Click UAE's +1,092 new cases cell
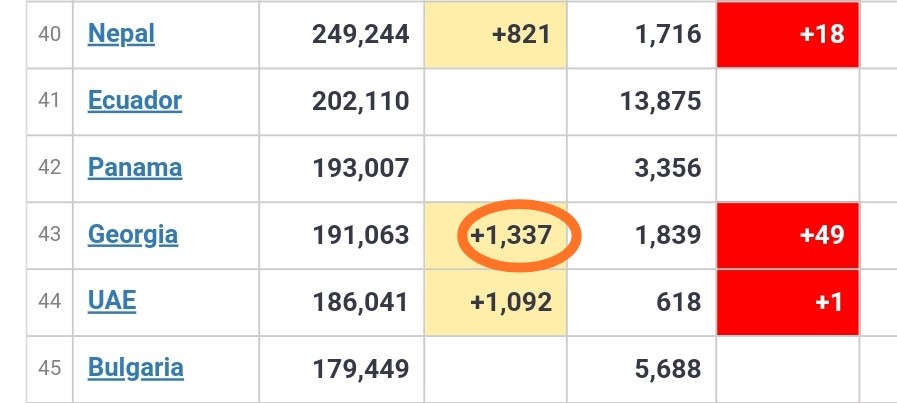This screenshot has width=897, height=403. pyautogui.click(x=495, y=302)
